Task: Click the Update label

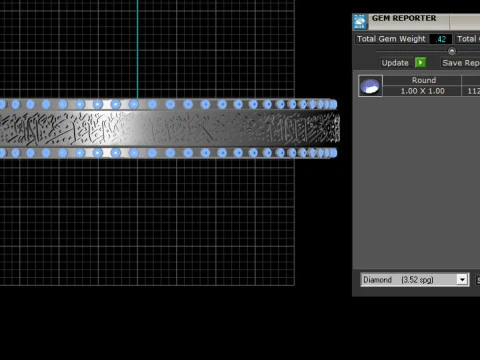Action: (x=395, y=63)
